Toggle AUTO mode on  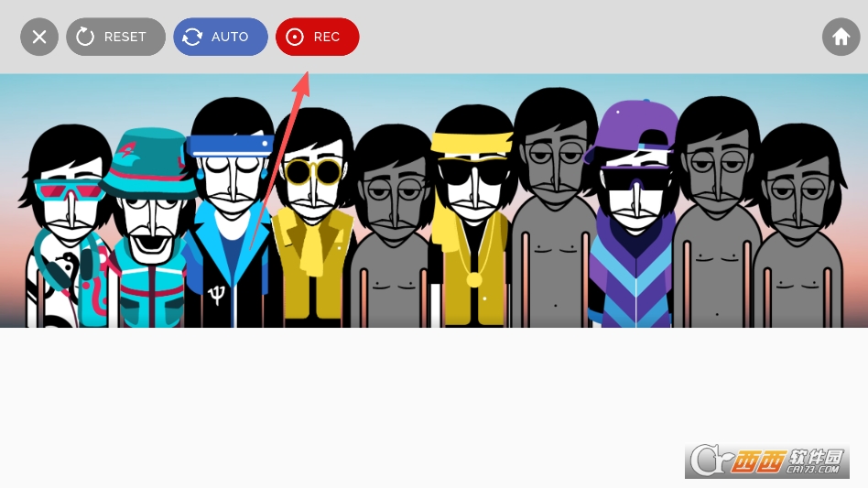pyautogui.click(x=220, y=37)
